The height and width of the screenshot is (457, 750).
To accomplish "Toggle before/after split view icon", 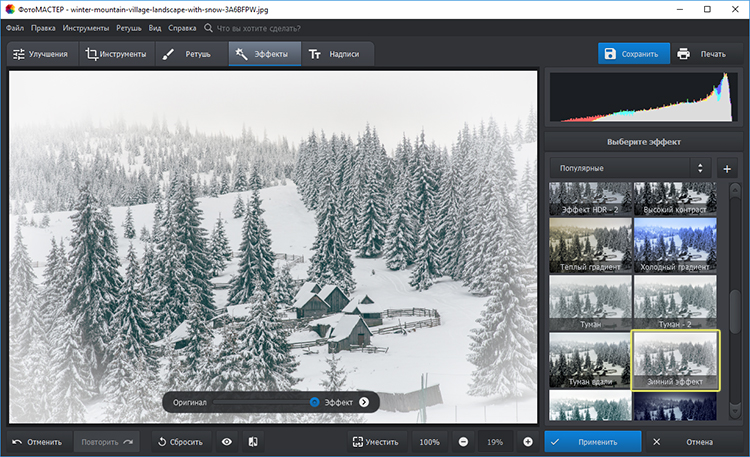I will pyautogui.click(x=253, y=441).
